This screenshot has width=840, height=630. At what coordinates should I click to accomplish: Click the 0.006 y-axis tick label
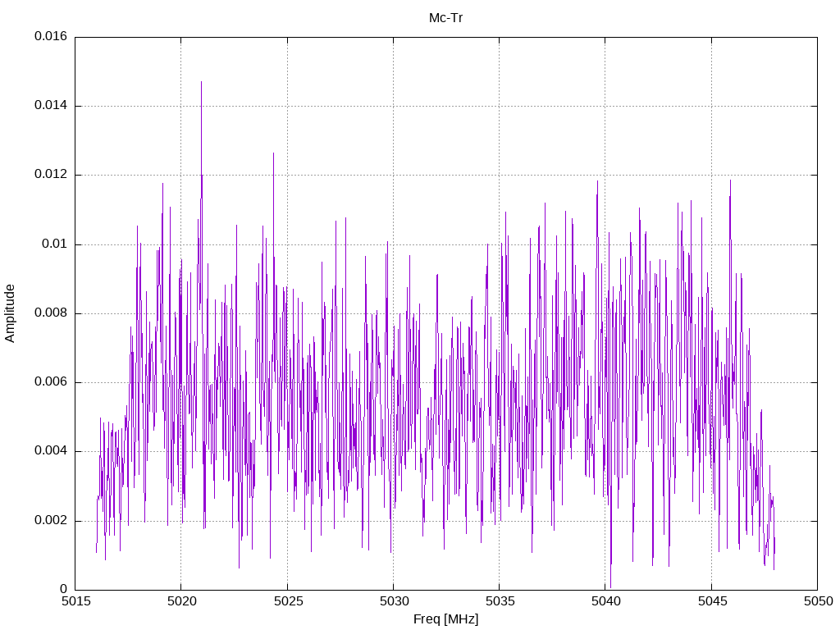[51, 382]
